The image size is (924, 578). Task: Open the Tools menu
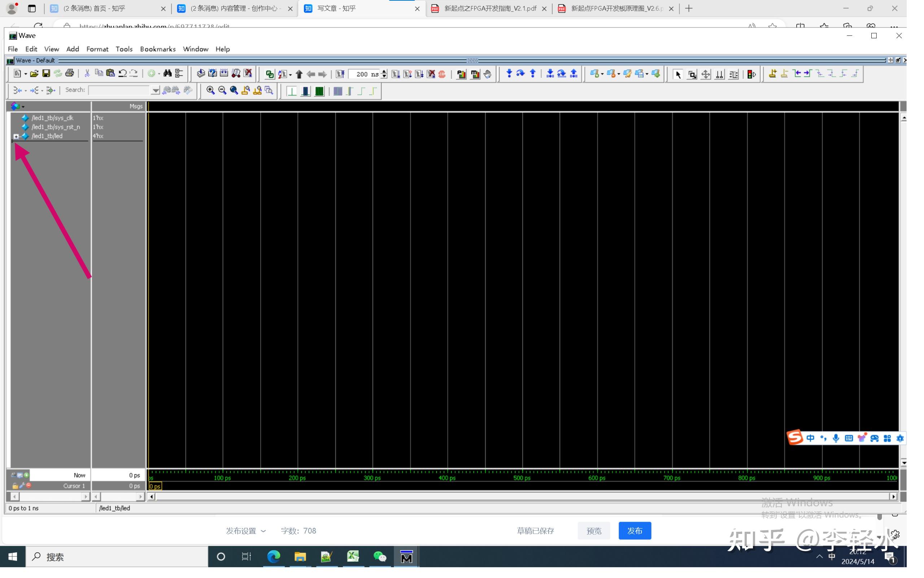124,49
